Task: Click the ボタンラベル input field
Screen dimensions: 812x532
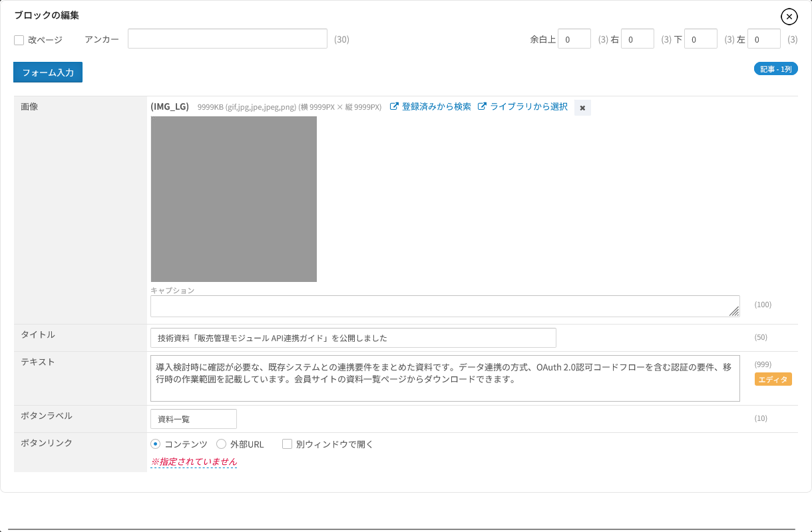Action: click(194, 419)
